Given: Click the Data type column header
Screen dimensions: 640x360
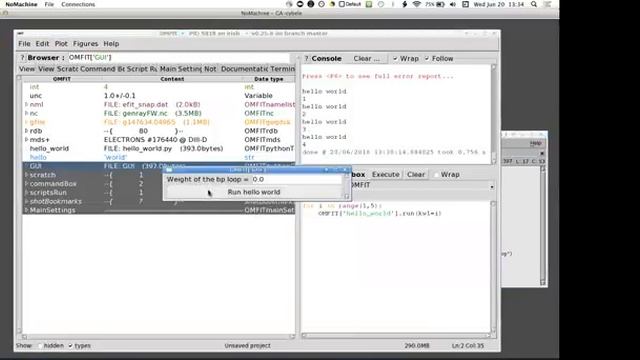Looking at the screenshot, I should 269,79.
